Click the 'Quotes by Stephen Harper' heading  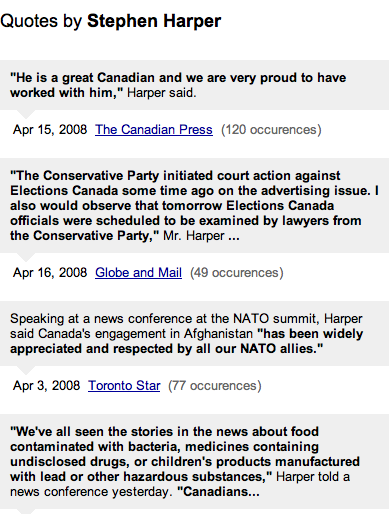[110, 21]
